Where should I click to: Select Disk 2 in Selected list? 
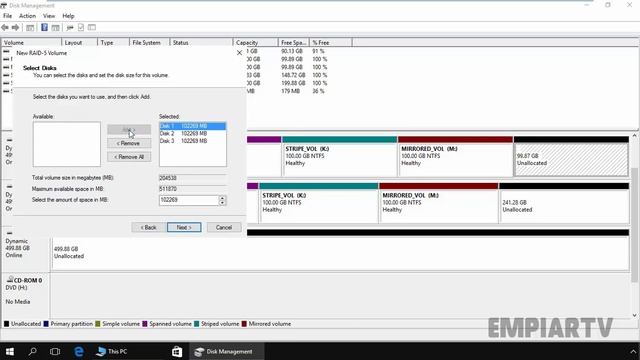click(x=193, y=133)
